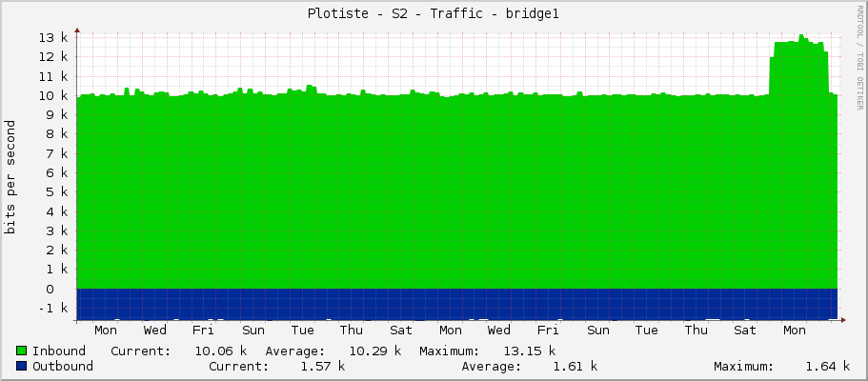Click the Outbound average value '1.61 k'

(575, 366)
